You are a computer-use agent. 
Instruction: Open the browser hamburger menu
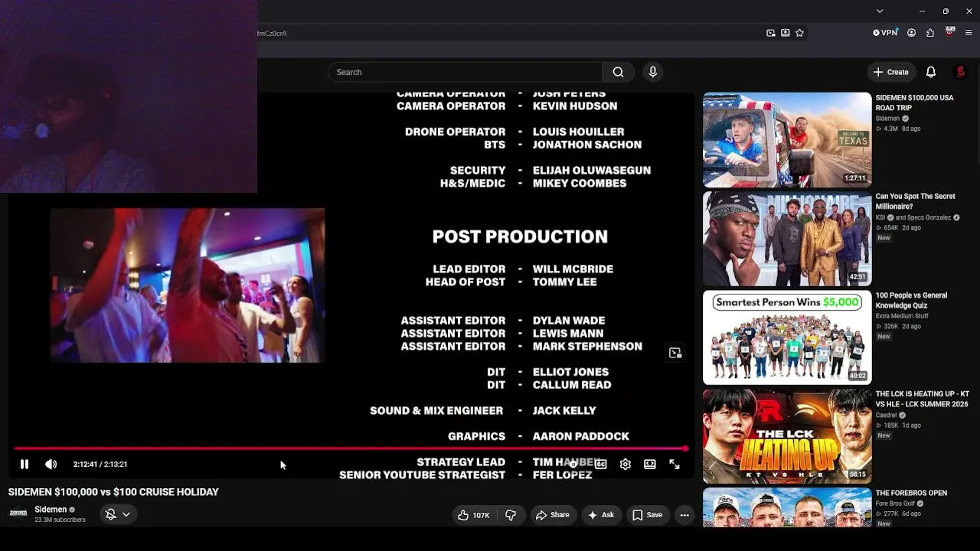click(x=969, y=33)
